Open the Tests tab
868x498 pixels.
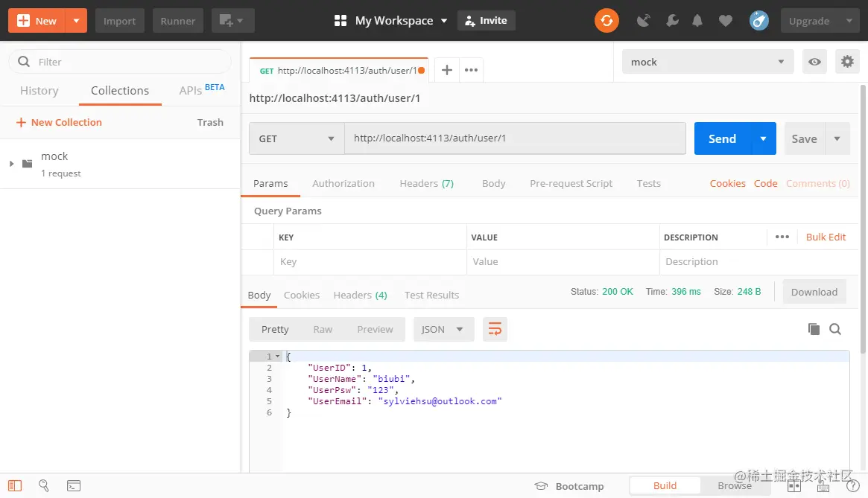click(x=648, y=183)
